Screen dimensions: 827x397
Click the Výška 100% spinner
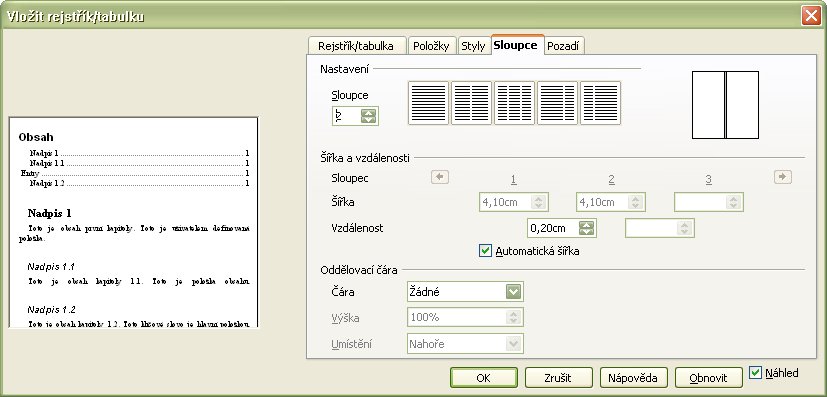513,317
